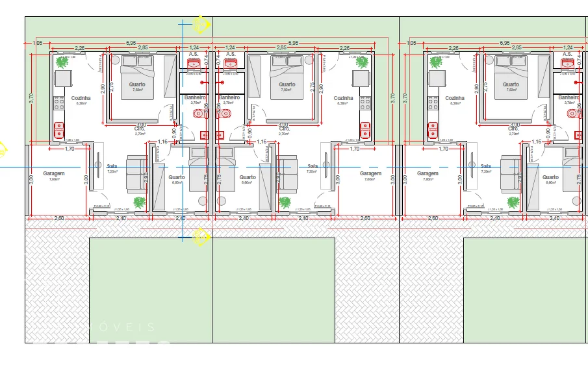This screenshot has width=588, height=370.
Task: Select the red kitchen sink in leftmost Cozinha
Action: pos(60,130)
